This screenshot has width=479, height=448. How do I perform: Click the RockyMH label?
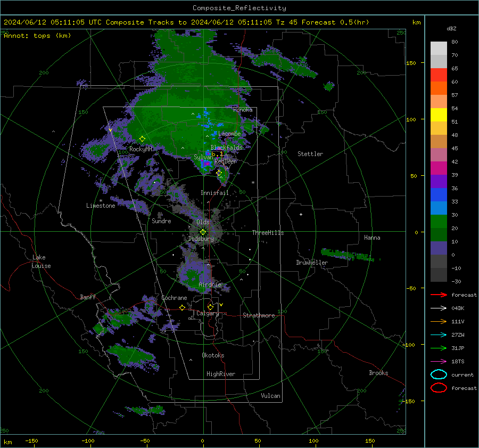coord(141,149)
